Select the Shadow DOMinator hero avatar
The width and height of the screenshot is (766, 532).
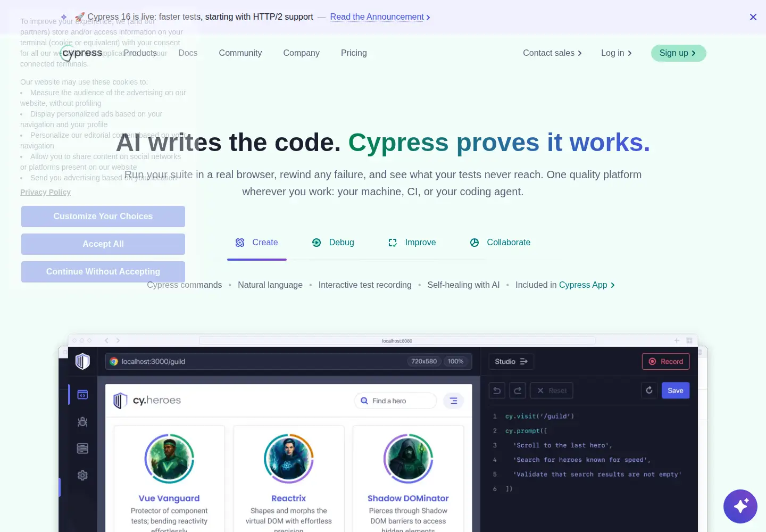[x=408, y=459]
